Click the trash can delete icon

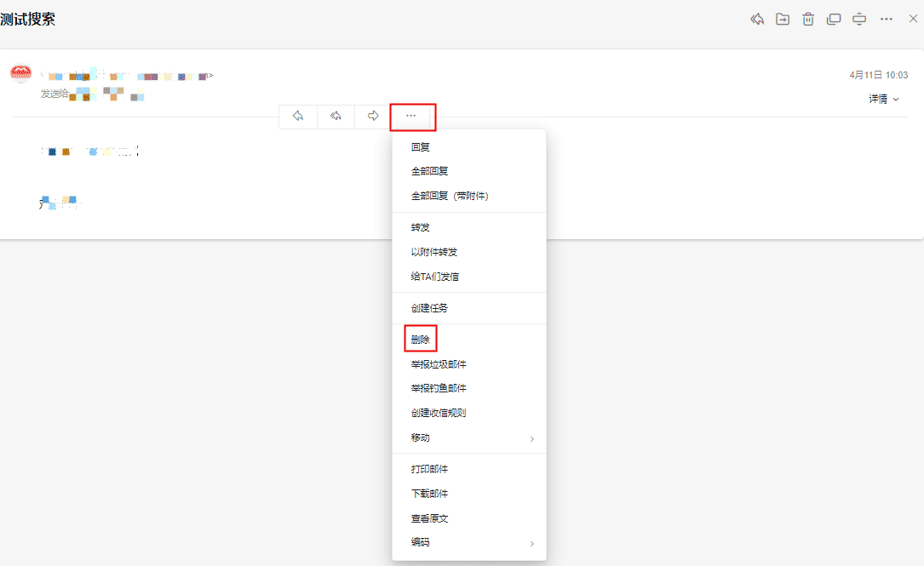[x=808, y=20]
